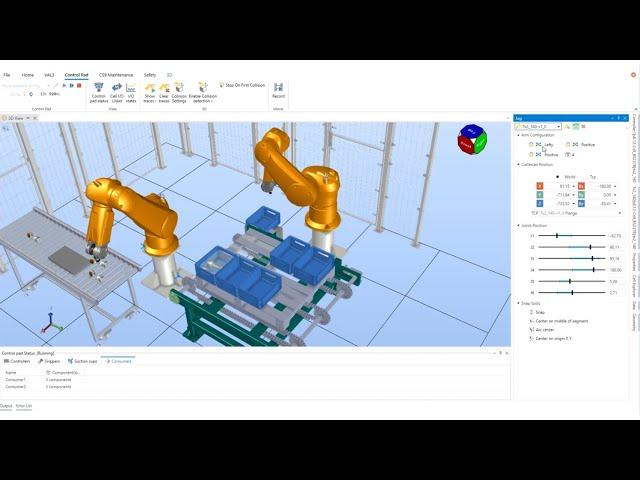Click the Y position value field
Image resolution: width=640 pixels, height=480 pixels.
point(562,195)
